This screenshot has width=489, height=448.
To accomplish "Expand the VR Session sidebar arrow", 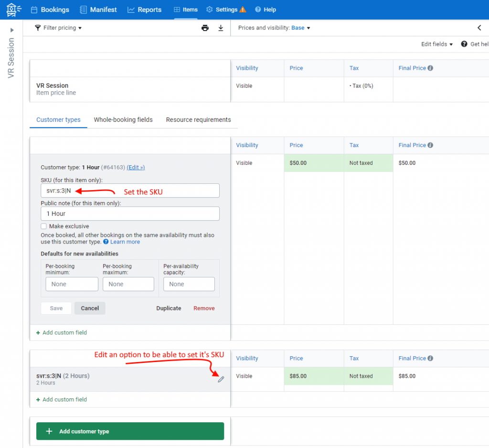I will coord(12,30).
